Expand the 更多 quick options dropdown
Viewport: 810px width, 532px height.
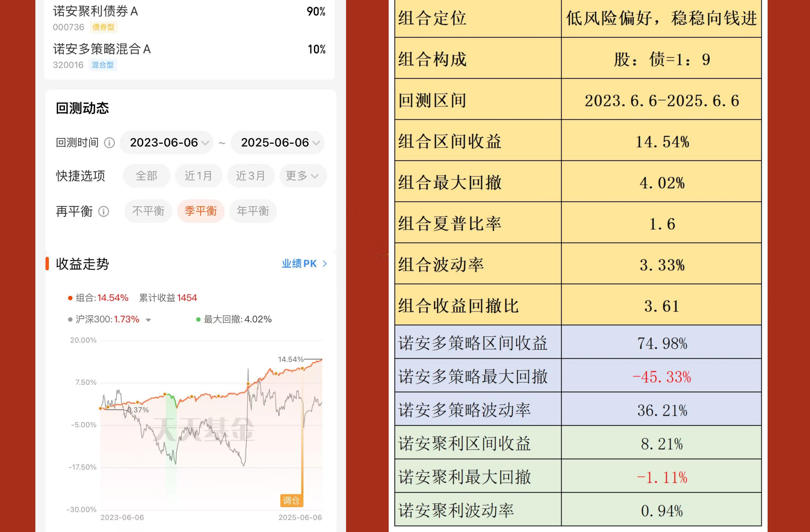pos(303,176)
